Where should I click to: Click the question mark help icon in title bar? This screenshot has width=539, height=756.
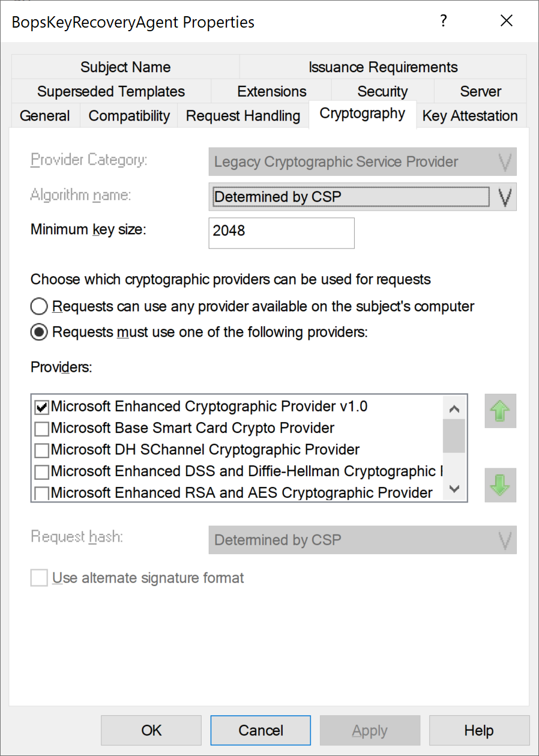tap(444, 22)
